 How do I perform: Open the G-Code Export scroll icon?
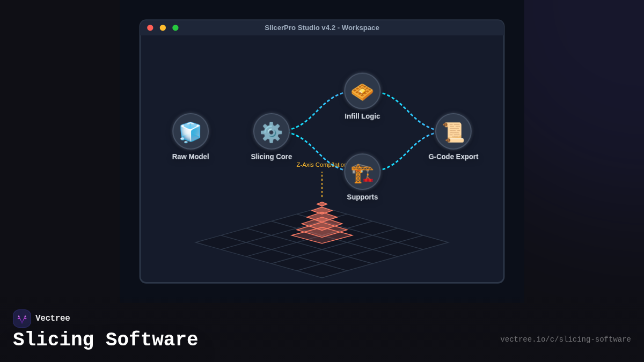click(453, 130)
